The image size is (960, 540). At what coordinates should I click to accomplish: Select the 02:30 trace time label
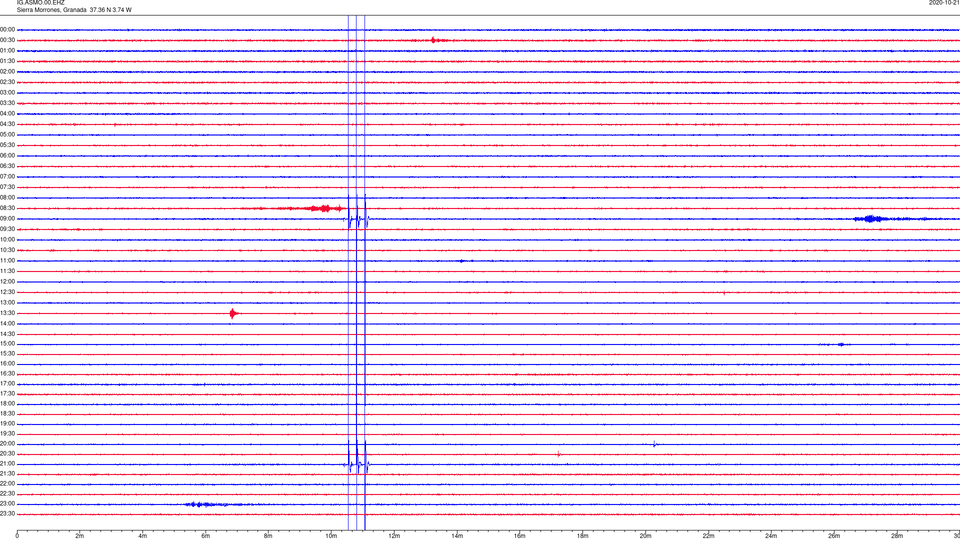7,82
